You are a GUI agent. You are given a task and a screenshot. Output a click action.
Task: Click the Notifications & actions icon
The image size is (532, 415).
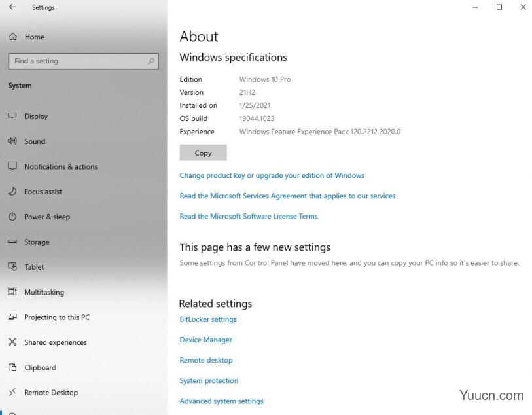12,166
